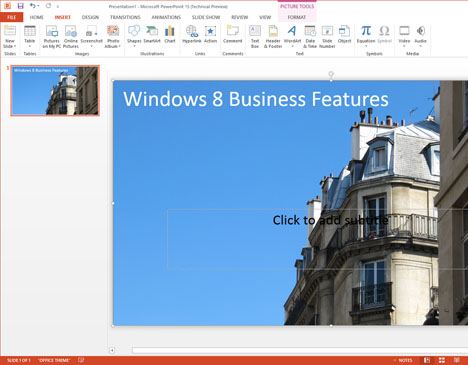
Task: Open the Picture Tools FORMAT tab
Action: pyautogui.click(x=297, y=17)
